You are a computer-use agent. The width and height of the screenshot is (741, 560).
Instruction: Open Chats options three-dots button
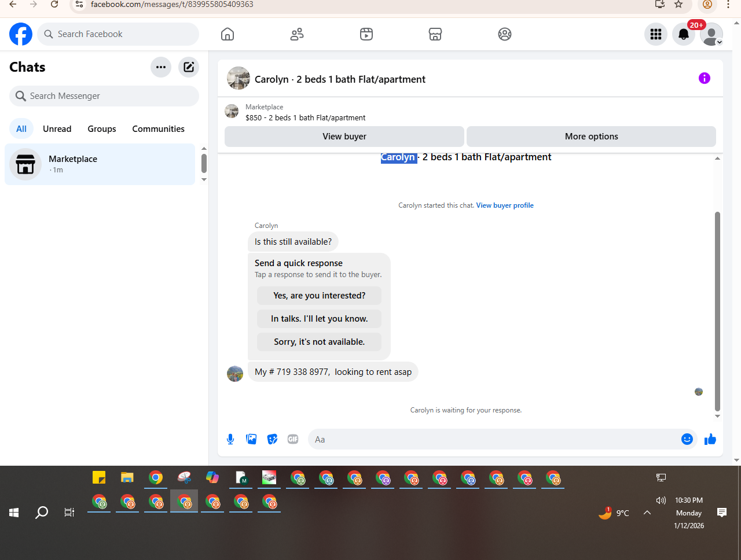point(161,67)
